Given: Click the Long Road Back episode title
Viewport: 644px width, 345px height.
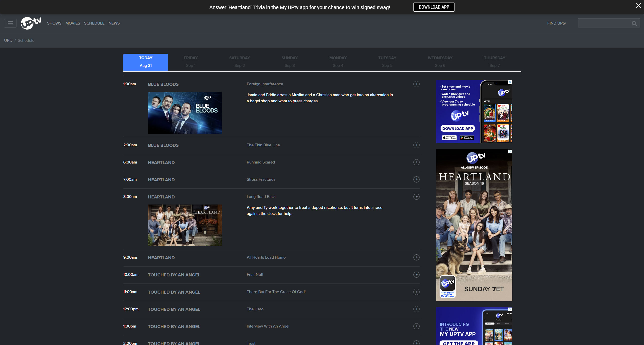Looking at the screenshot, I should pos(261,197).
